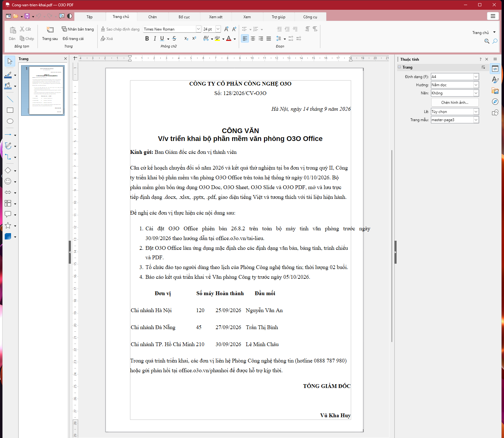The height and width of the screenshot is (438, 504).
Task: Apply the yellow highlight color
Action: coord(217,38)
